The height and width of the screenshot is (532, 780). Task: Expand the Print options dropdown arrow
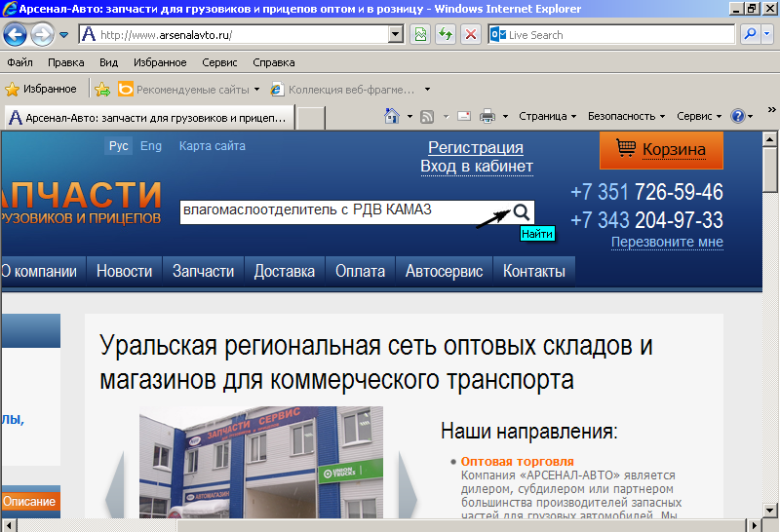505,116
